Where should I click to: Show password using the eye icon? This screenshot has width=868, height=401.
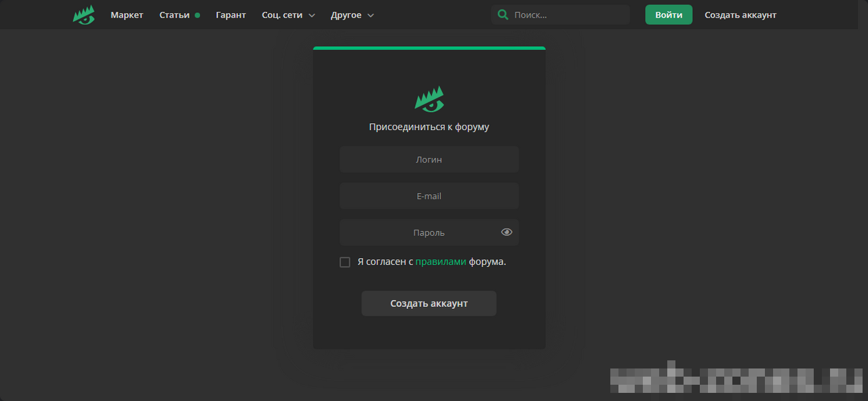click(x=507, y=232)
